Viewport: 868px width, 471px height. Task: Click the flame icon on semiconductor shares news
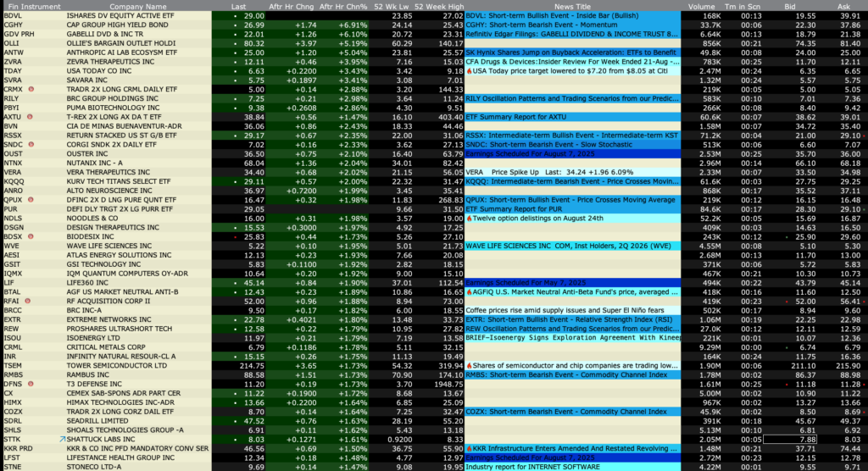(x=469, y=365)
